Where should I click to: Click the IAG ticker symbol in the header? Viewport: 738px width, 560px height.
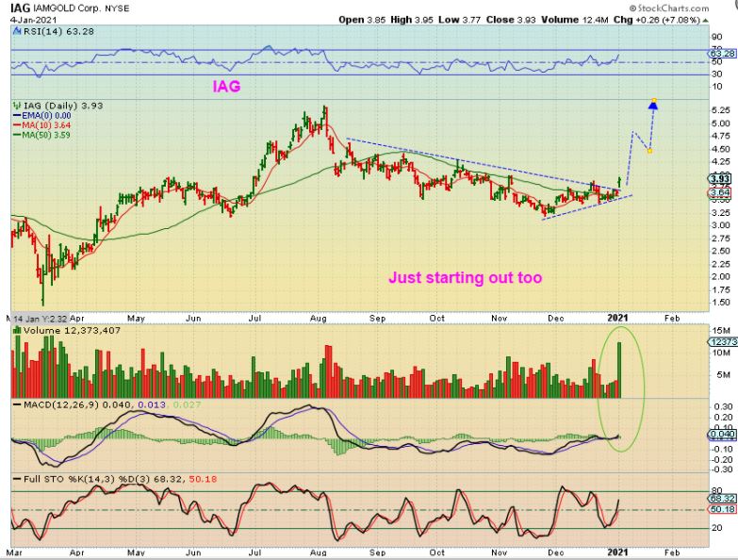20,8
